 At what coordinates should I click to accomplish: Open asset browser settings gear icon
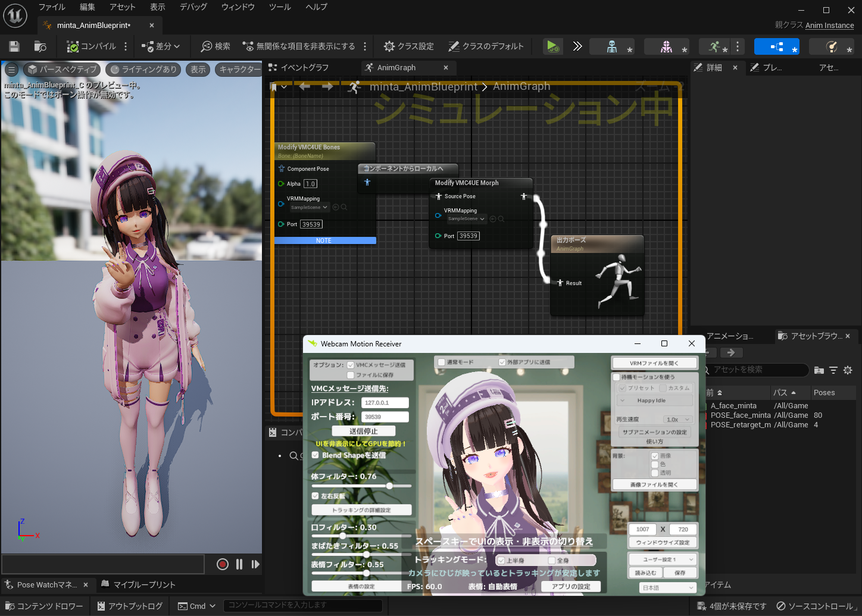[848, 370]
